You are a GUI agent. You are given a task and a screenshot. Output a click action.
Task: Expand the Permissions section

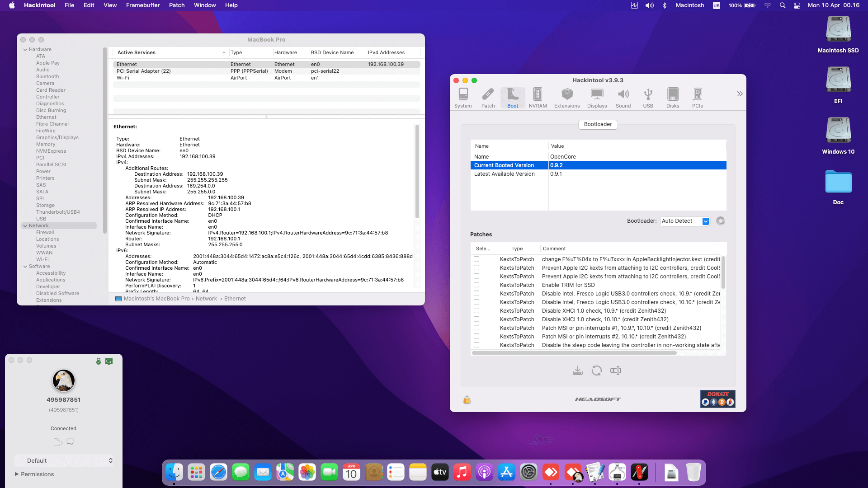[x=17, y=474]
